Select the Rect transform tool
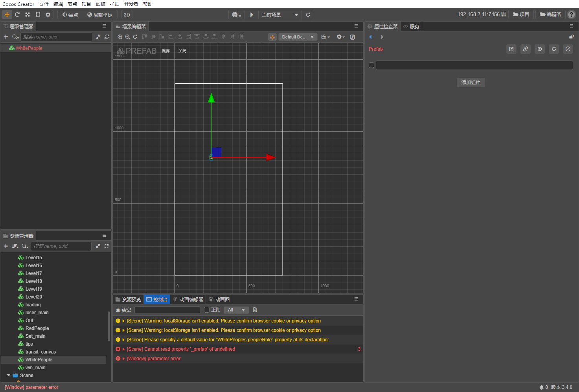The height and width of the screenshot is (392, 579). (x=38, y=15)
